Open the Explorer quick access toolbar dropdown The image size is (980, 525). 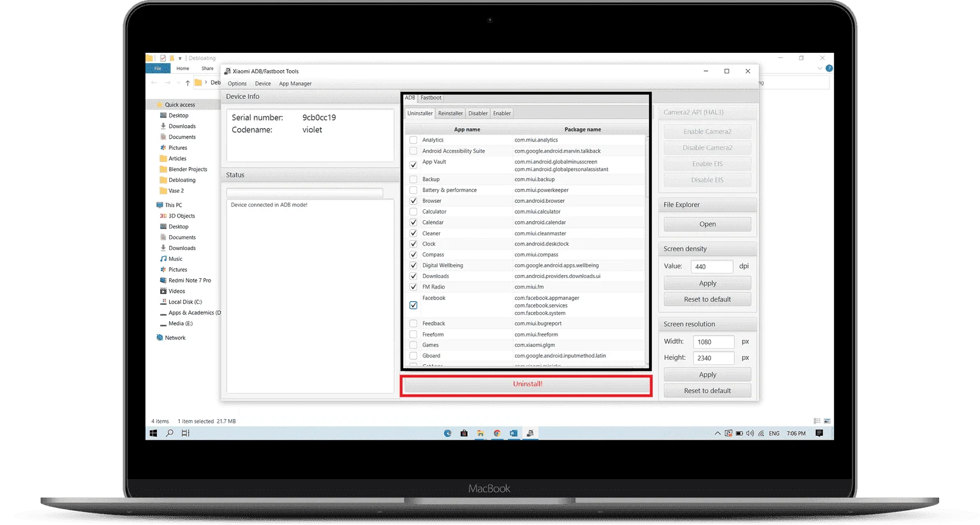[180, 59]
